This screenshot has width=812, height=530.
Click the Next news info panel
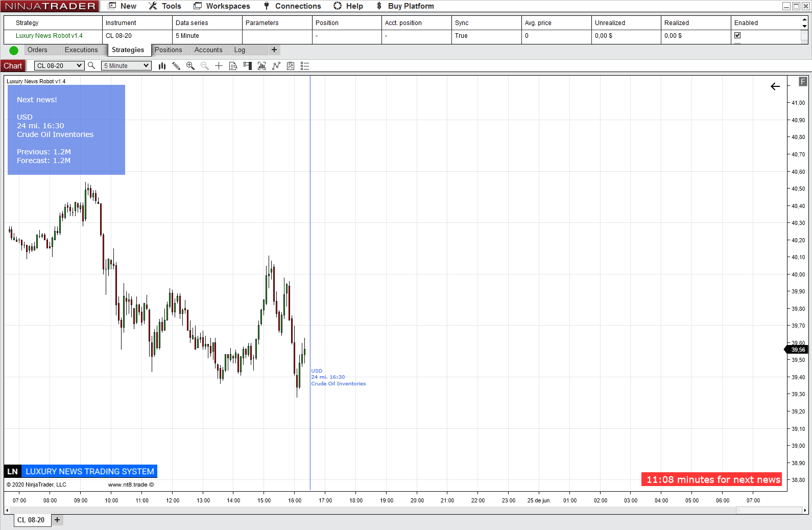[x=66, y=130]
